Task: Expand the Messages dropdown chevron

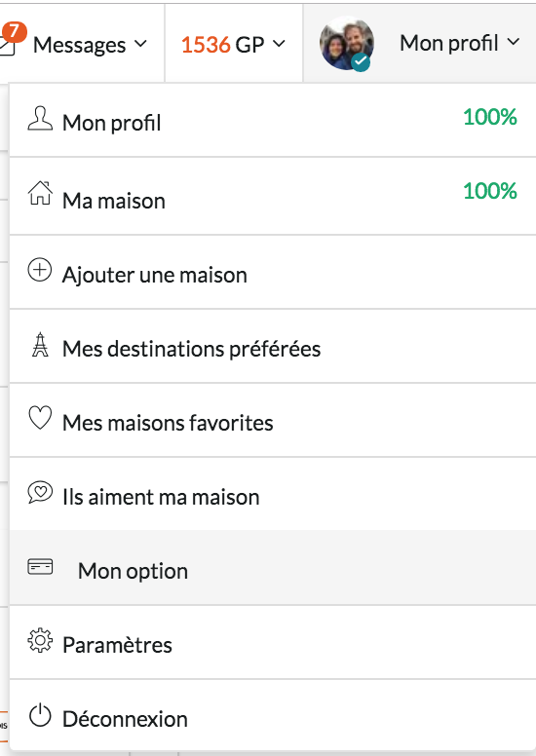Action: point(140,44)
